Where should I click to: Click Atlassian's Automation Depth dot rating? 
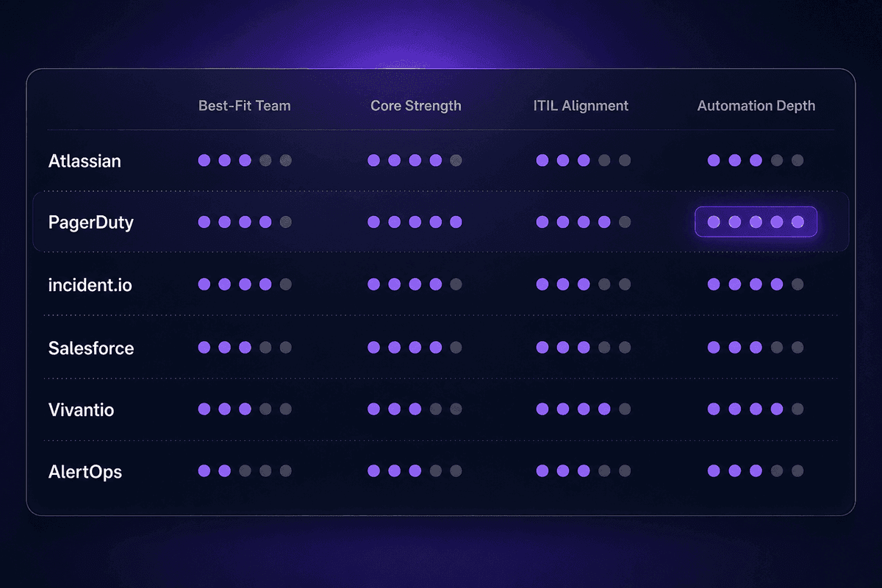point(756,160)
